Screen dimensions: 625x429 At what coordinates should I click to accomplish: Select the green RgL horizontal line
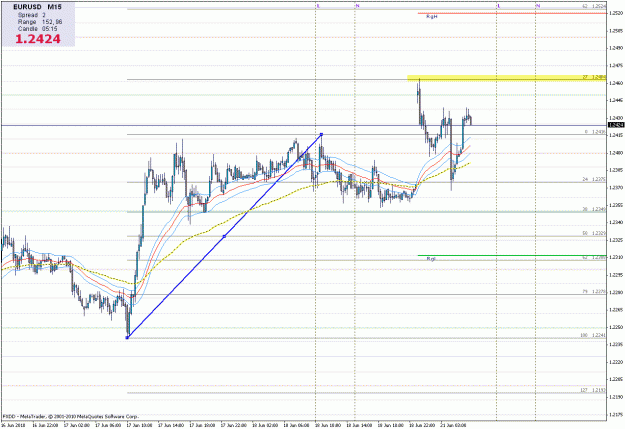pos(512,255)
